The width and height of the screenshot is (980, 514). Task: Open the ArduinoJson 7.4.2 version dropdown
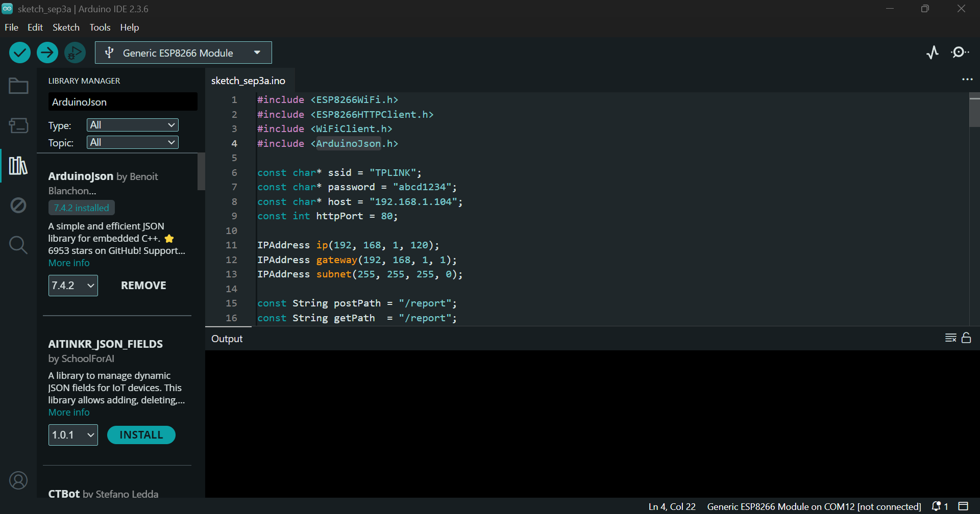point(73,286)
